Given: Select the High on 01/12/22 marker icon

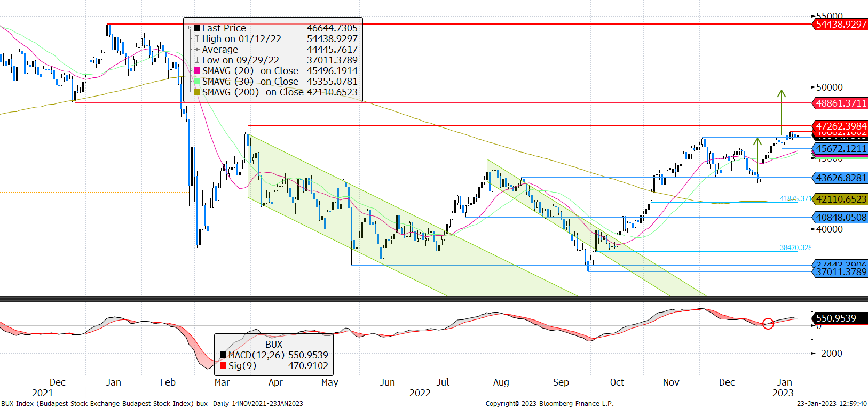Looking at the screenshot, I should [x=197, y=38].
